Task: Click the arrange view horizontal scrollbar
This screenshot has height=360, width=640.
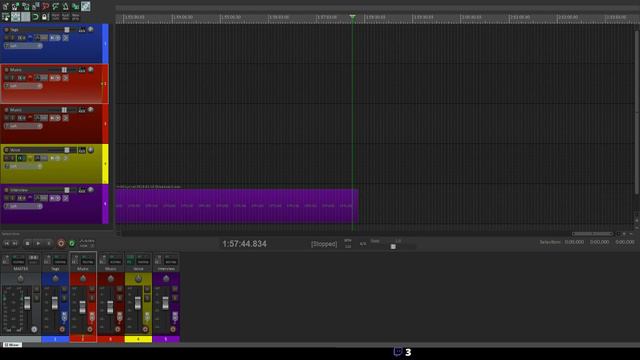Action: tap(592, 234)
